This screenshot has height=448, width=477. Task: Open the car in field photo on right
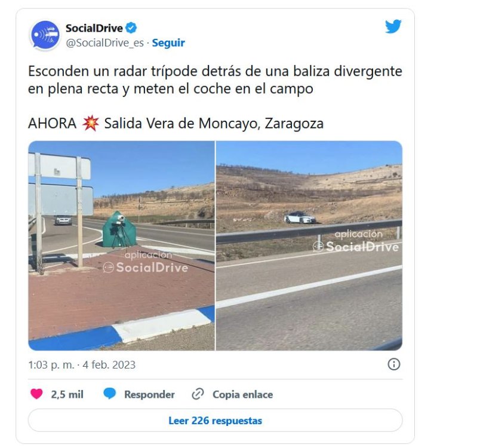coord(309,246)
